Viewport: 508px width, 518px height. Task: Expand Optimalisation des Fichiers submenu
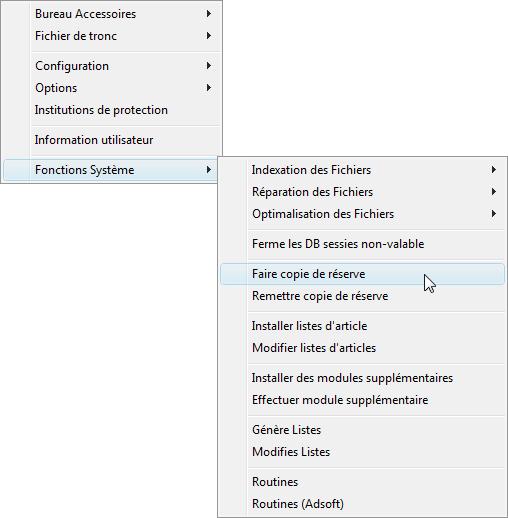point(362,214)
